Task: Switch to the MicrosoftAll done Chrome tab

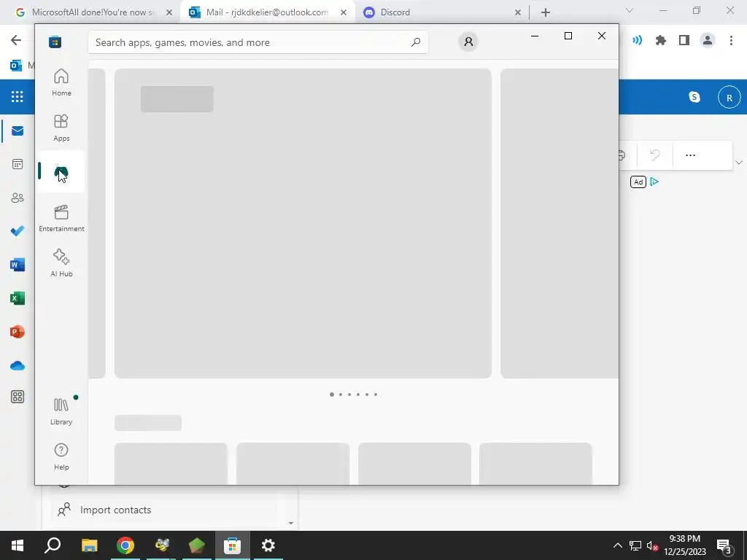Action: coord(93,12)
